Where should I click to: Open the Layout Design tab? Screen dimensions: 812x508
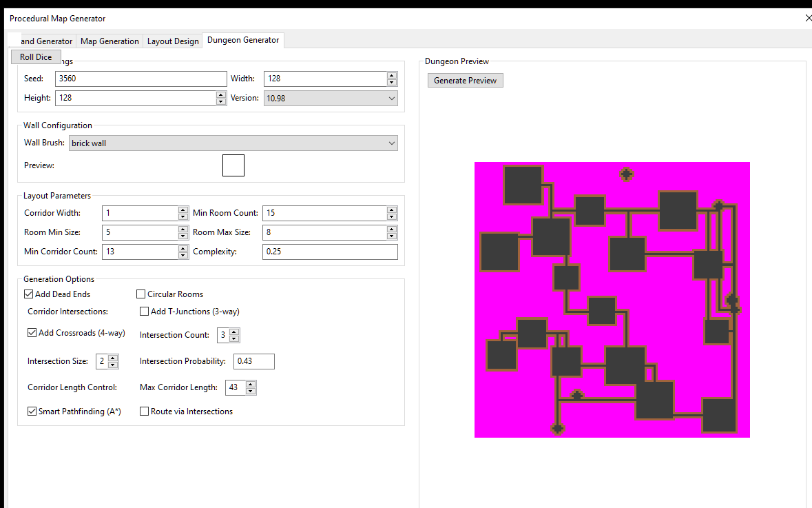coord(173,41)
